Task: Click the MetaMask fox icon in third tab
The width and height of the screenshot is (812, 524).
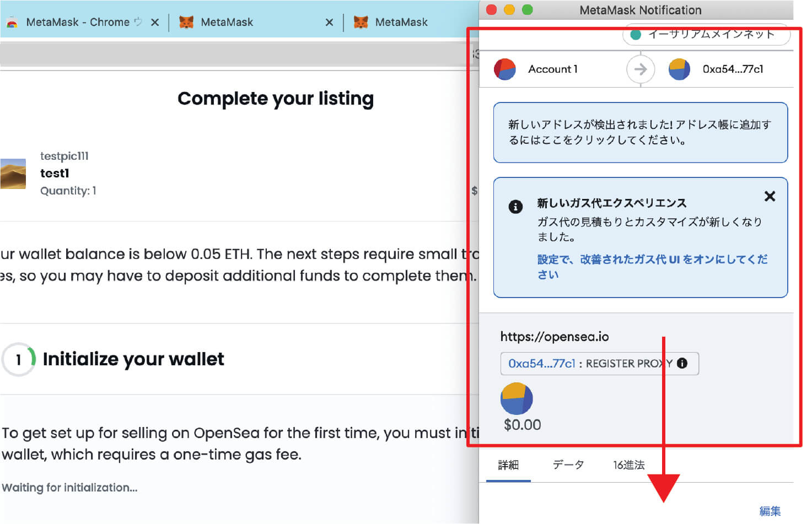Action: (361, 22)
